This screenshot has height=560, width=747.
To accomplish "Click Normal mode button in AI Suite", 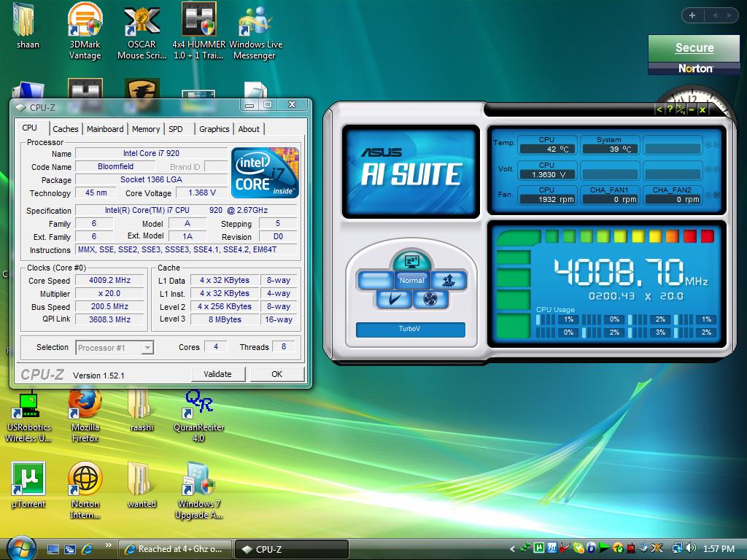I will 411,281.
